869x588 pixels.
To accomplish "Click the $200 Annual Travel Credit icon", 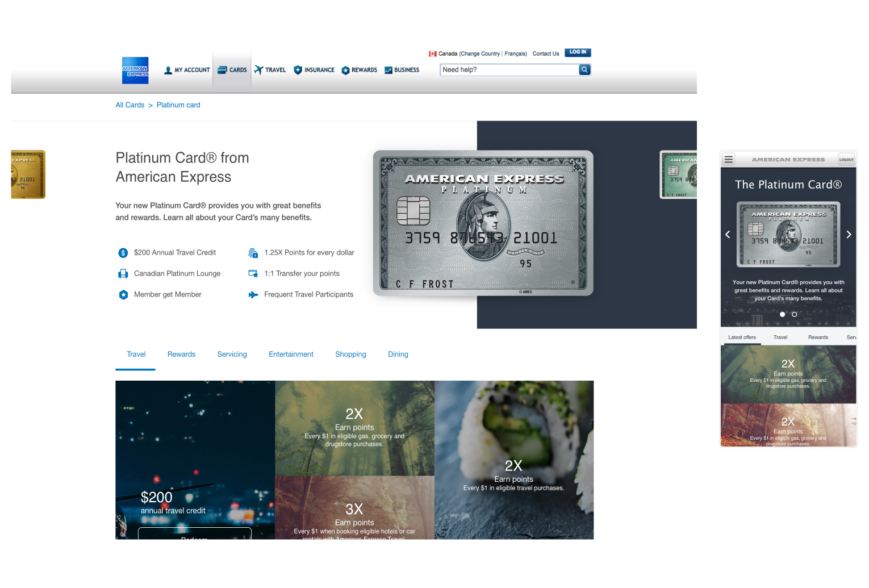I will pos(123,253).
